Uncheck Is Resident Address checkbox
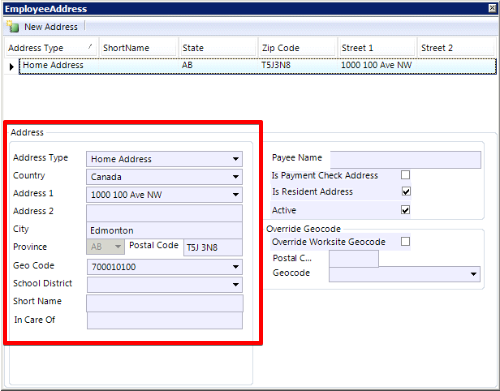The width and height of the screenshot is (500, 391). click(x=406, y=191)
